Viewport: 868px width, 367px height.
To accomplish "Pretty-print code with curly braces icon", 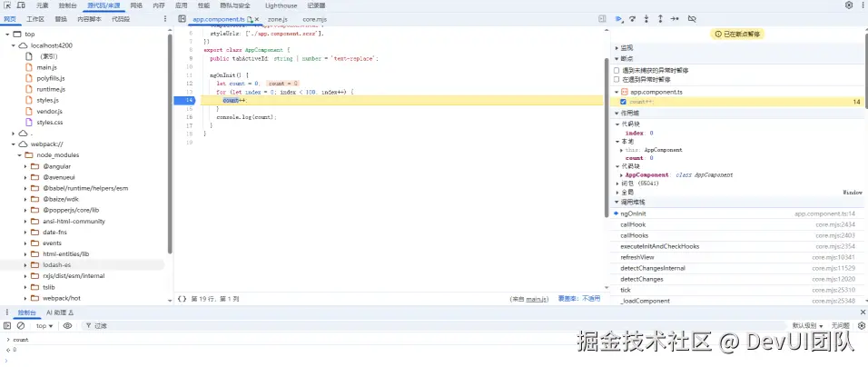I will [x=182, y=299].
